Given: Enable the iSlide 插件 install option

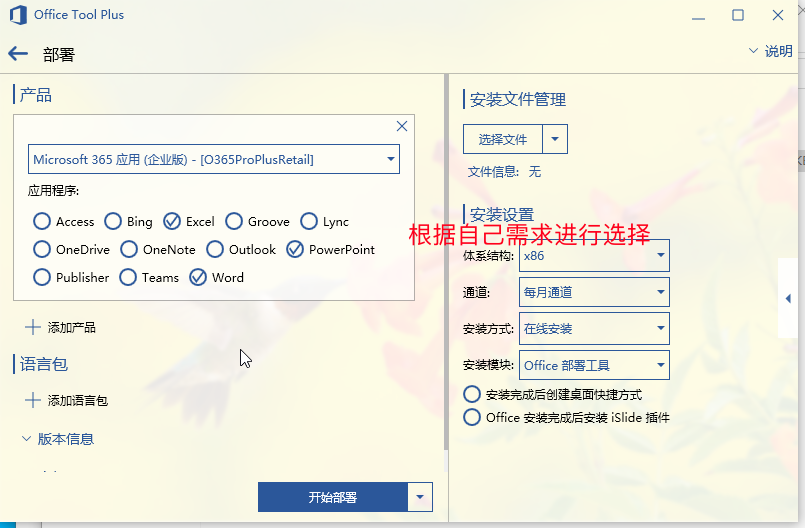Looking at the screenshot, I should click(x=472, y=417).
